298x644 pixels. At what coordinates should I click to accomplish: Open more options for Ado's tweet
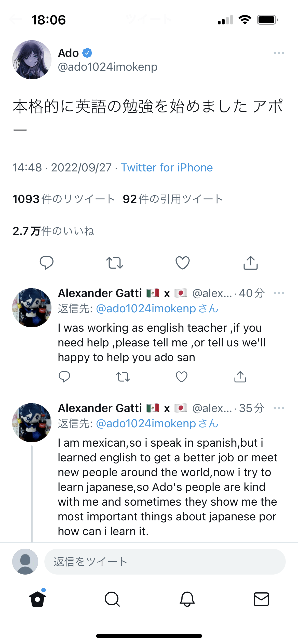[279, 53]
